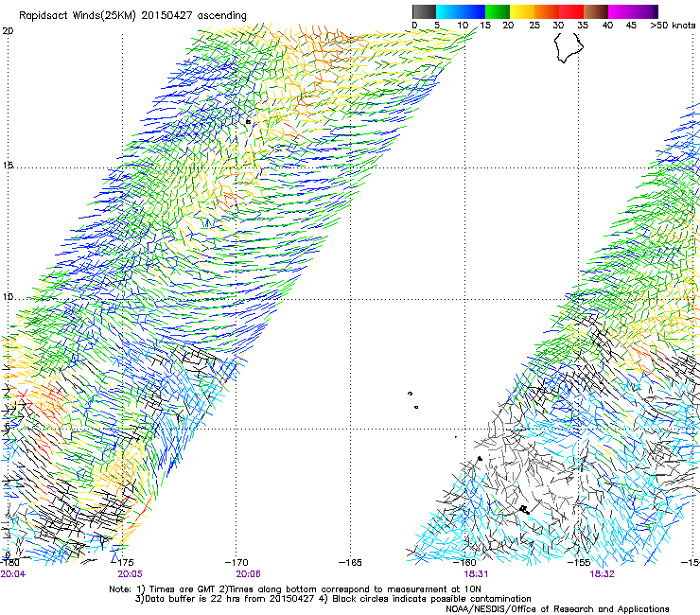Viewport: 700px width, 615px height.
Task: Click the magenta-purple 40-50 knots legend segment
Action: (633, 11)
